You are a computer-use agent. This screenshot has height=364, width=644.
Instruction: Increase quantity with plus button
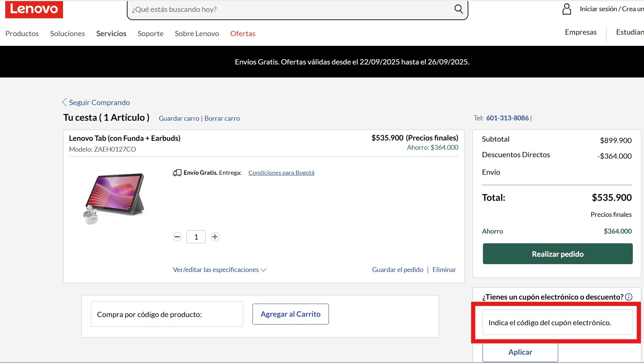pos(215,237)
